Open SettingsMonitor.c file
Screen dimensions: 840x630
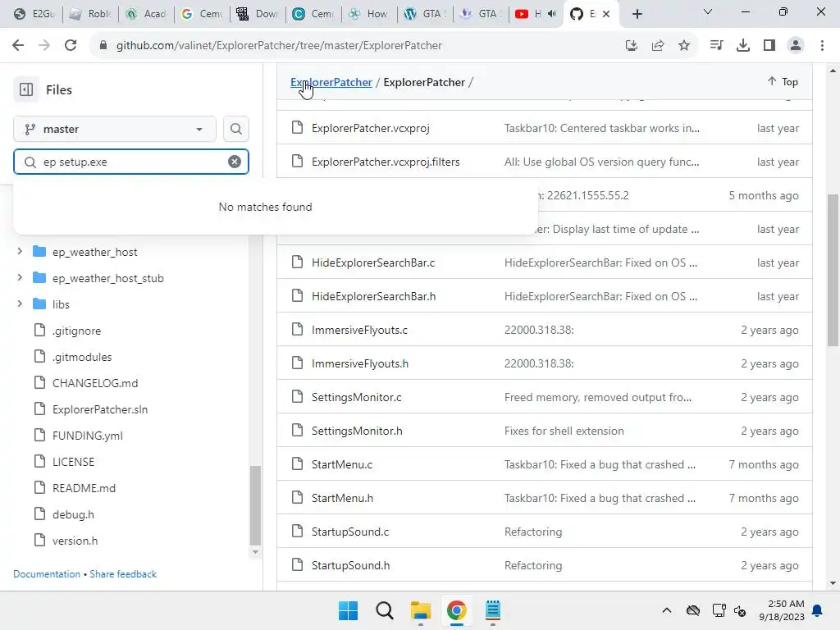pos(357,397)
